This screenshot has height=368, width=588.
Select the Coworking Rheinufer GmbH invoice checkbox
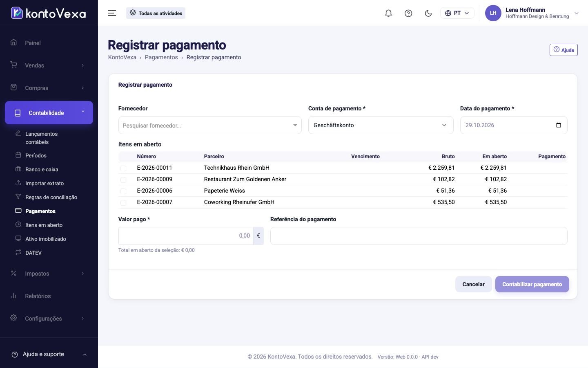(x=123, y=202)
